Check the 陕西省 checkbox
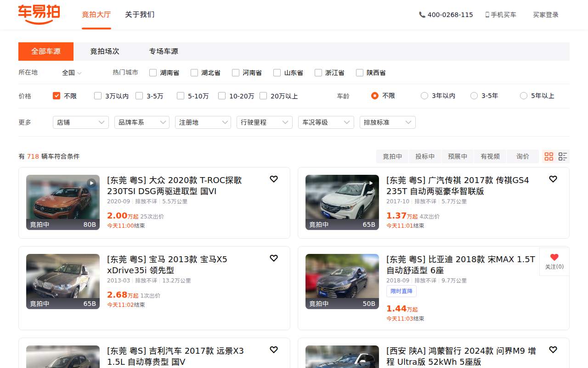Screen dimensions: 588x368 coord(360,73)
